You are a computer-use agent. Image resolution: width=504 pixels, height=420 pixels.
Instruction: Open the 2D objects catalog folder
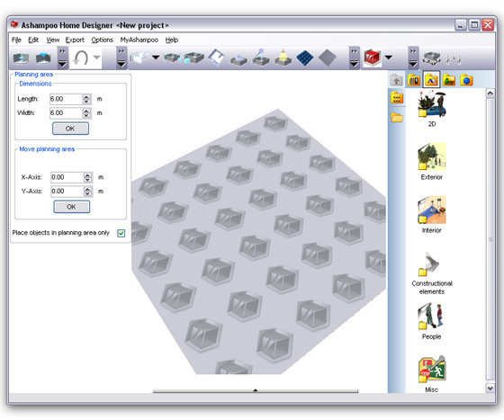click(x=432, y=109)
